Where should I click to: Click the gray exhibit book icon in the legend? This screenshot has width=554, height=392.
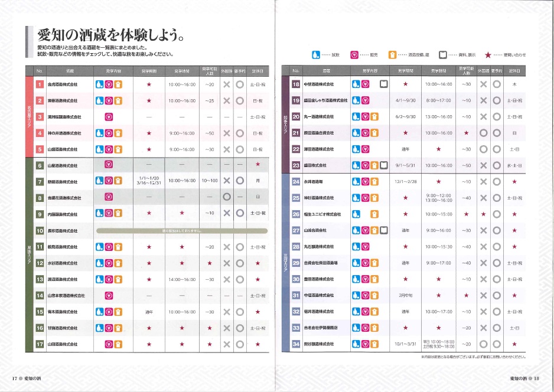pos(443,55)
